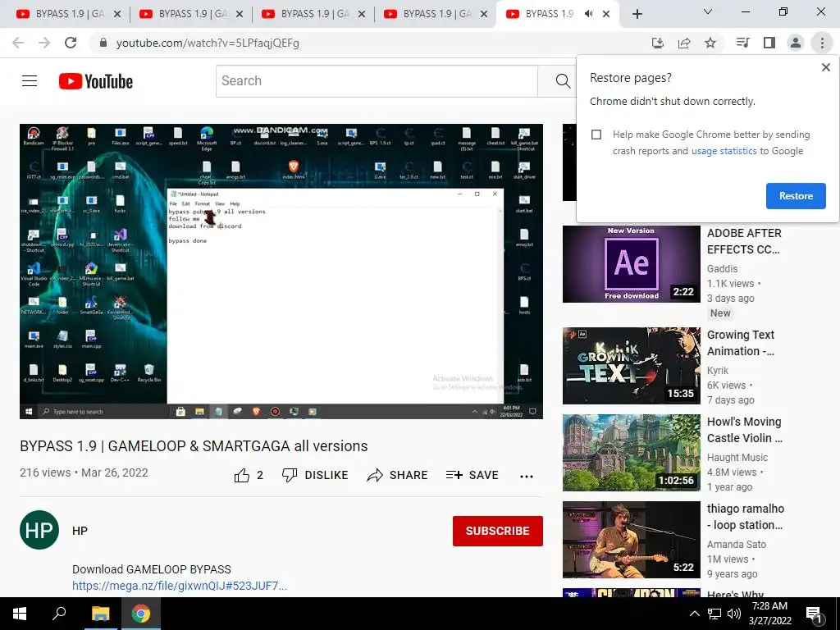Click the DISLIKE thumbs-down button
The image size is (840, 630).
(x=315, y=475)
